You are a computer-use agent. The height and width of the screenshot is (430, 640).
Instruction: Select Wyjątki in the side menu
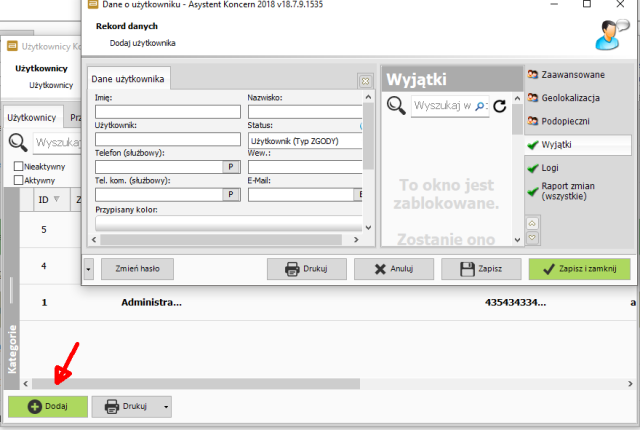tap(578, 144)
